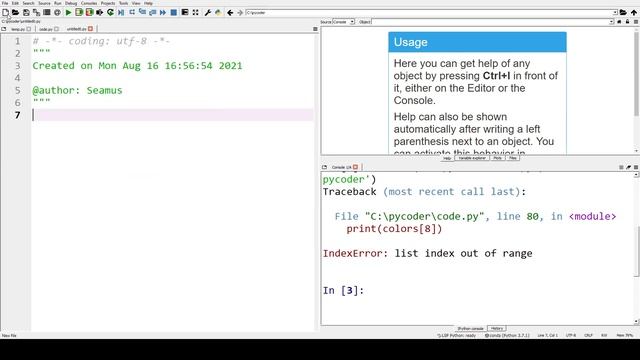Run current cell and advance
This screenshot has width=640, height=360.
(89, 13)
